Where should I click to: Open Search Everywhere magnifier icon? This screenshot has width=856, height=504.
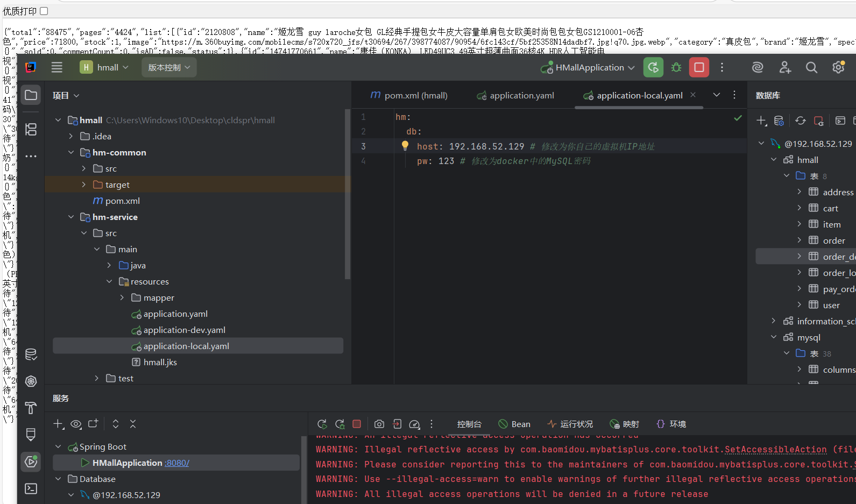tap(811, 67)
